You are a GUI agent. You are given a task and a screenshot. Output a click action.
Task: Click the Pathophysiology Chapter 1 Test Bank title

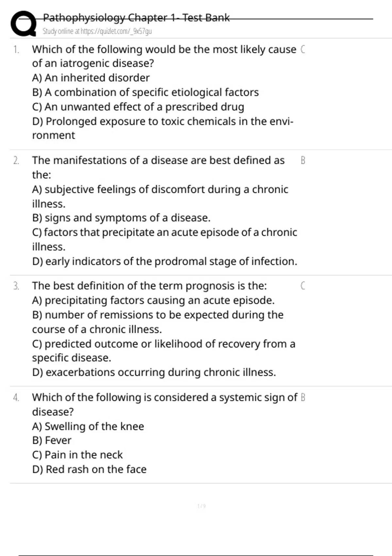(136, 17)
